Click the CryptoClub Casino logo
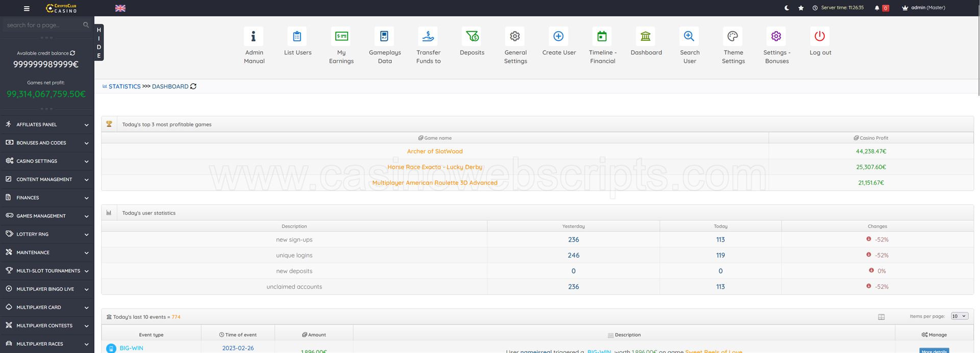 [61, 8]
